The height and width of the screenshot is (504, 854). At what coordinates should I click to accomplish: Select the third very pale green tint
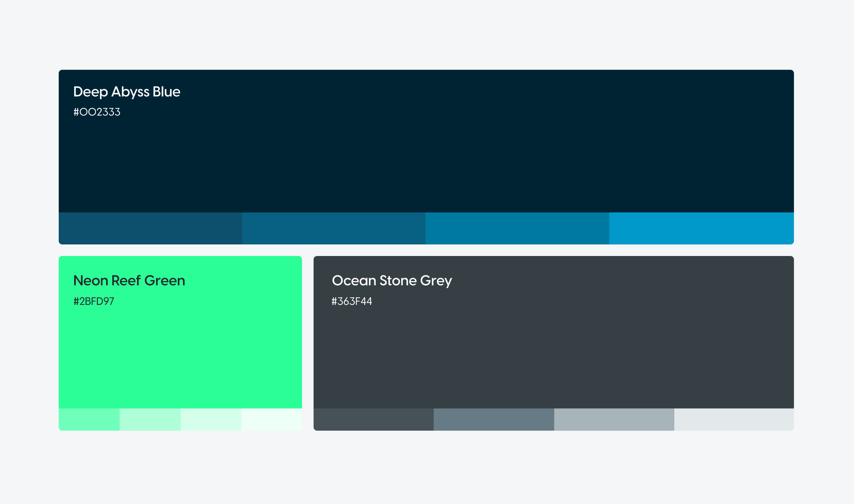tap(211, 420)
